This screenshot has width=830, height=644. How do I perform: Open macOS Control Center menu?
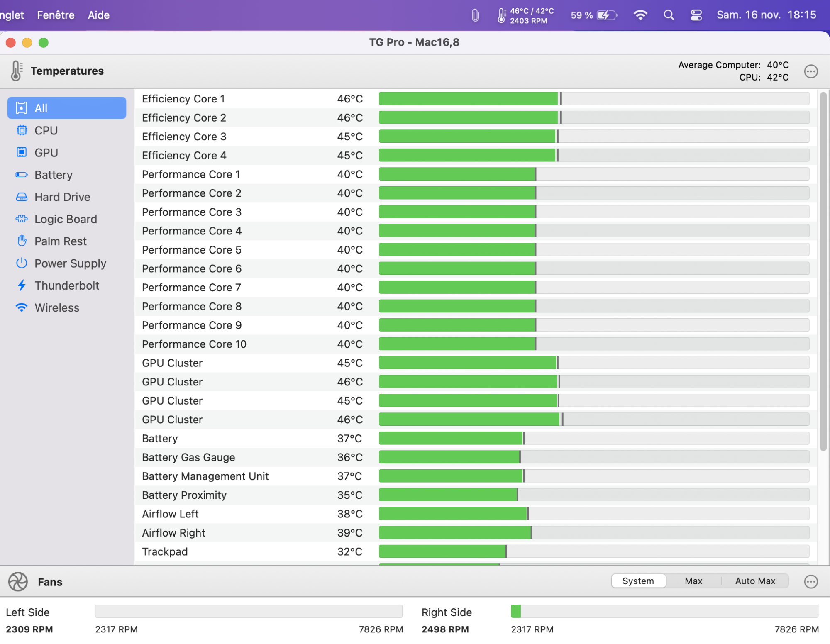coord(696,15)
